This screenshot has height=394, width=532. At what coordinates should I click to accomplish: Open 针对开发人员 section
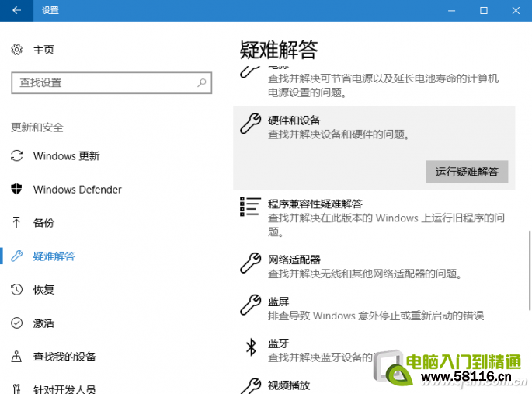(64, 389)
